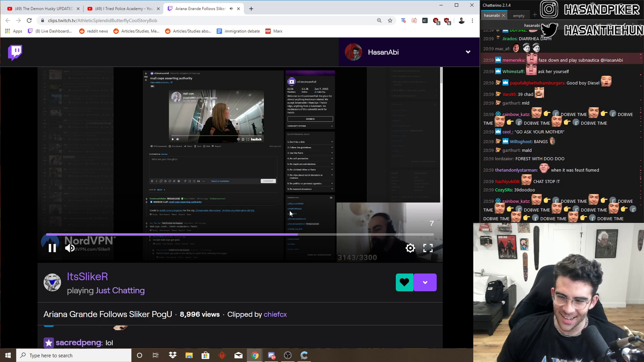Switch to the empty Chatterino tab

coord(519,16)
